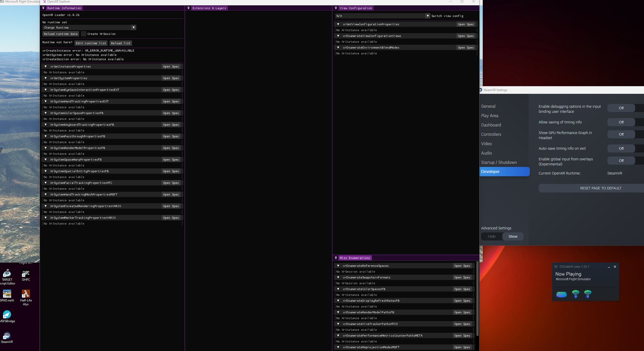Launch the Half-Life Alyx desktop shortcut
This screenshot has height=351, width=644.
tap(26, 298)
